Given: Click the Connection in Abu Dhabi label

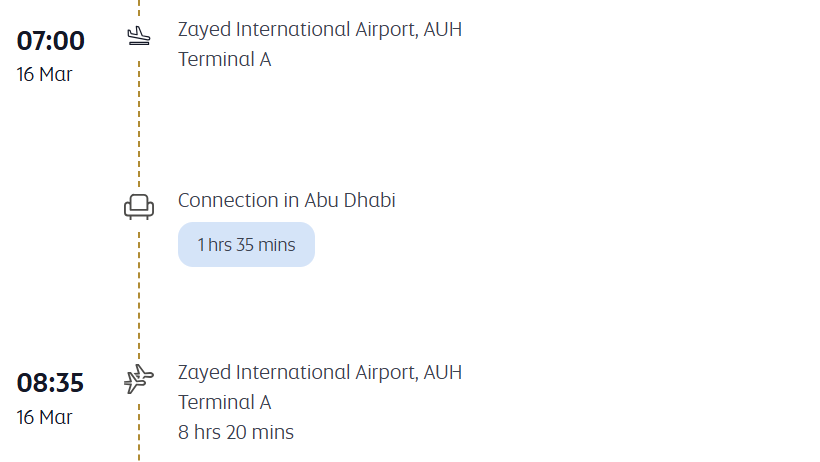Looking at the screenshot, I should pyautogui.click(x=287, y=200).
